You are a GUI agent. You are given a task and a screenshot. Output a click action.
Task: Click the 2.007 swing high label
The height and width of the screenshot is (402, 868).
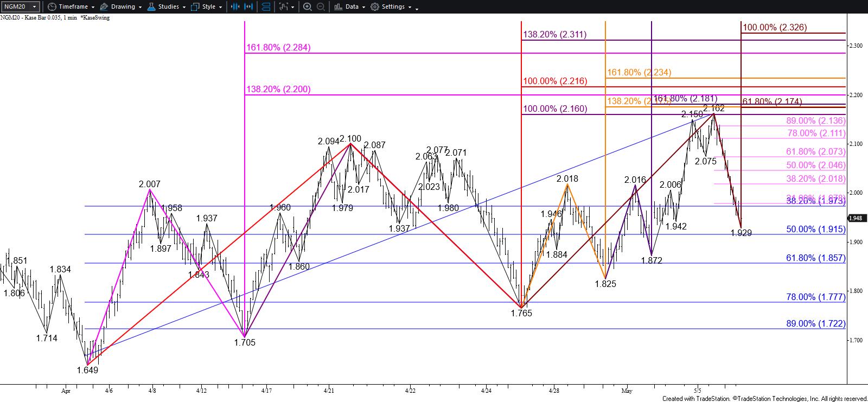tap(149, 184)
